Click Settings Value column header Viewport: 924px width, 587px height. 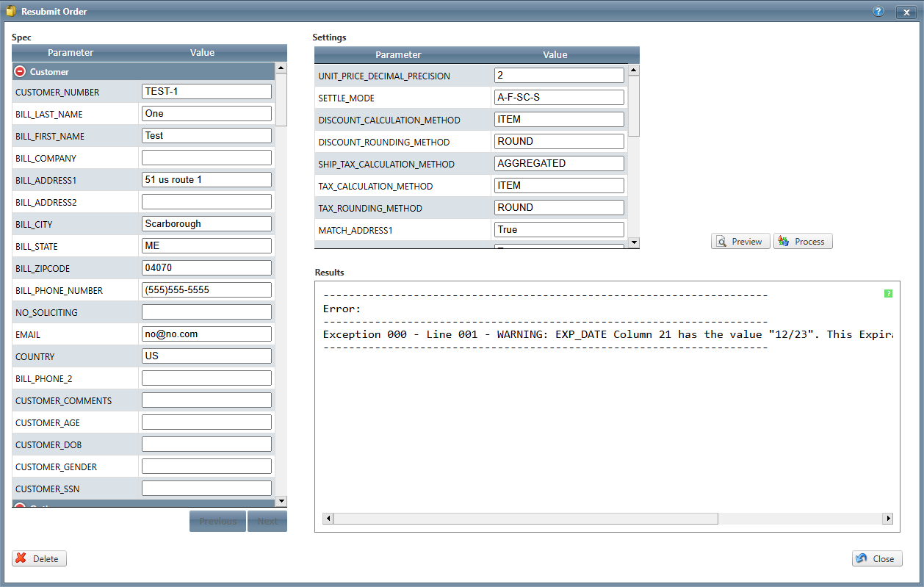pyautogui.click(x=555, y=54)
